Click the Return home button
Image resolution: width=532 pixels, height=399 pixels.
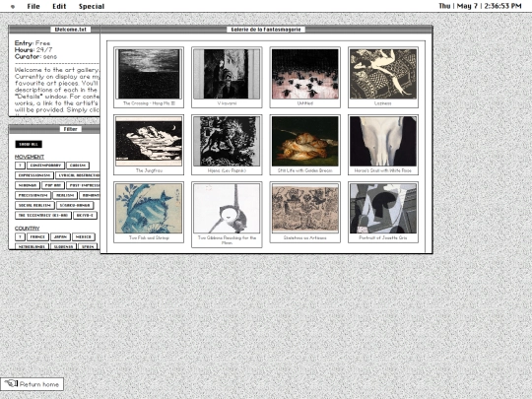coord(32,384)
